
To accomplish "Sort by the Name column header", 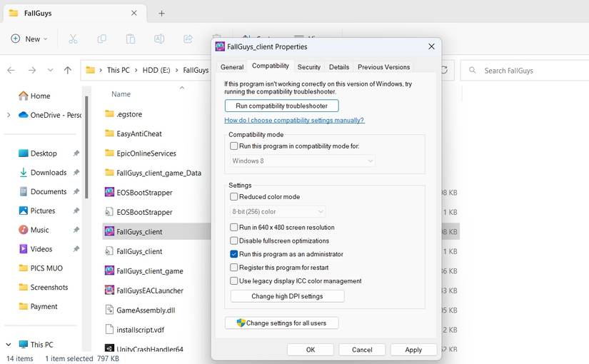I will (121, 94).
